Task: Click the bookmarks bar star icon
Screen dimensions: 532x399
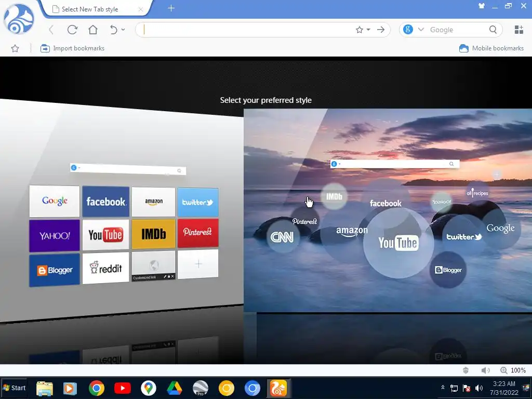Action: [15, 48]
